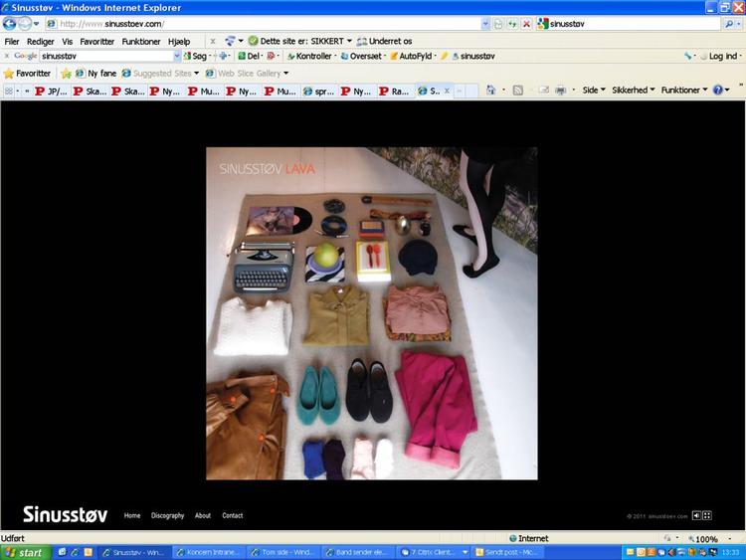The height and width of the screenshot is (560, 746).
Task: Click Oversæt translate in Google toolbar
Action: 362,56
